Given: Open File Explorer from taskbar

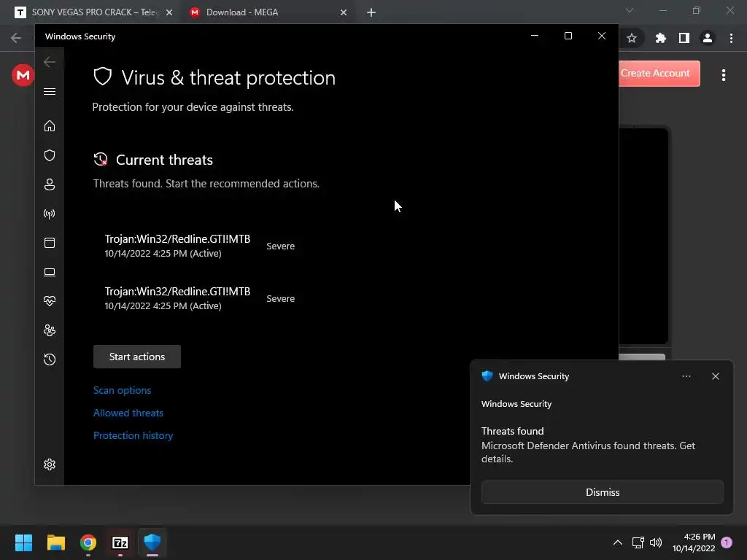Looking at the screenshot, I should click(55, 542).
